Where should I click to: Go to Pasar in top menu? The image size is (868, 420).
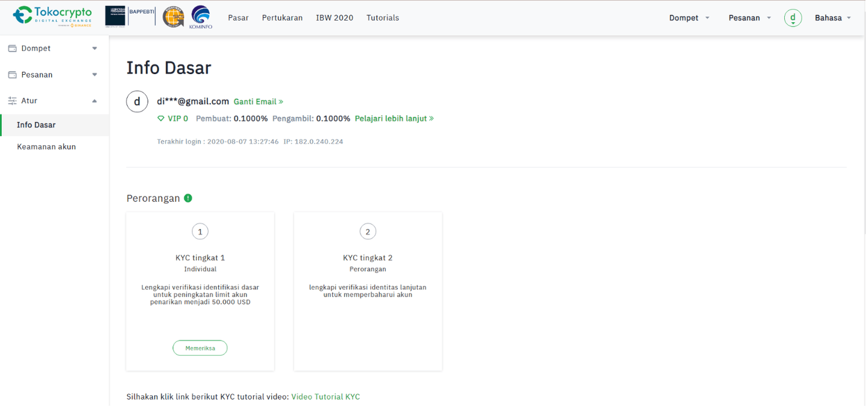(x=238, y=18)
